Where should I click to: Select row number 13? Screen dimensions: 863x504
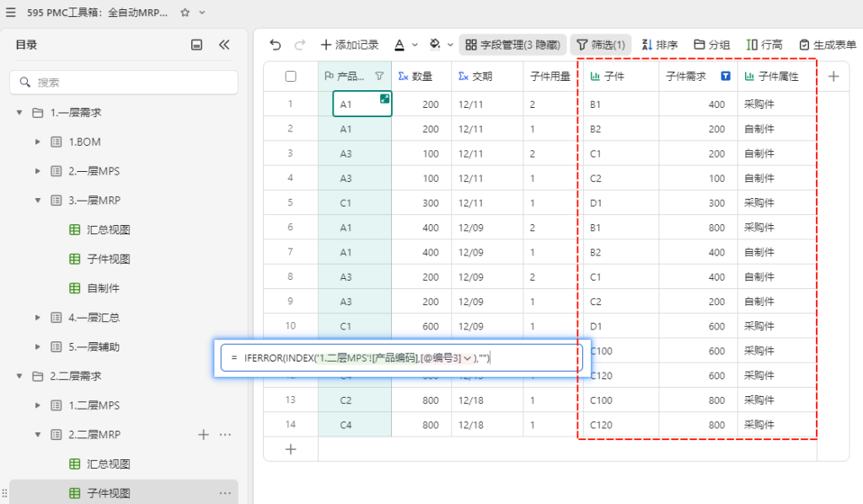[x=291, y=399]
